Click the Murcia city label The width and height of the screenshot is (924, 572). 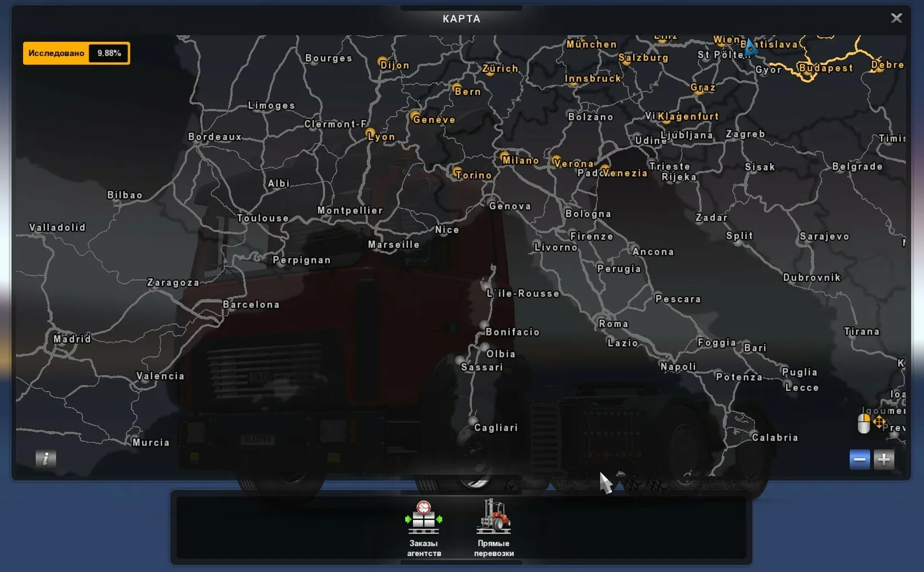[x=151, y=442]
